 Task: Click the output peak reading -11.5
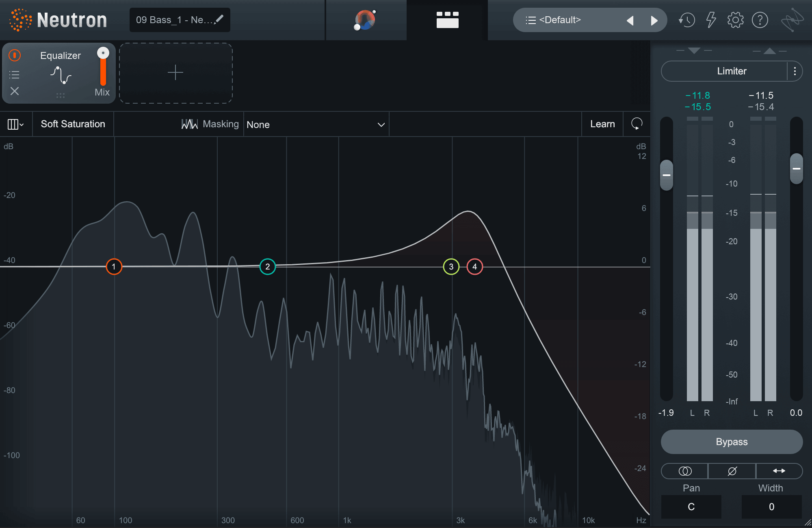pyautogui.click(x=761, y=96)
